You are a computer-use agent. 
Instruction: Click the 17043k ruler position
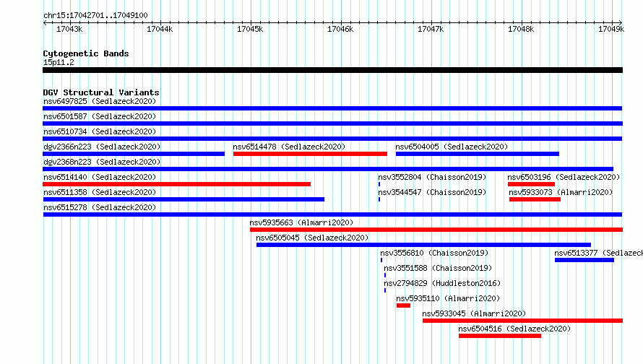pos(69,29)
